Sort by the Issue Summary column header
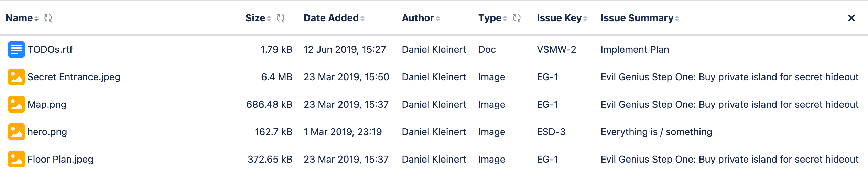Image resolution: width=868 pixels, height=177 pixels. (637, 18)
